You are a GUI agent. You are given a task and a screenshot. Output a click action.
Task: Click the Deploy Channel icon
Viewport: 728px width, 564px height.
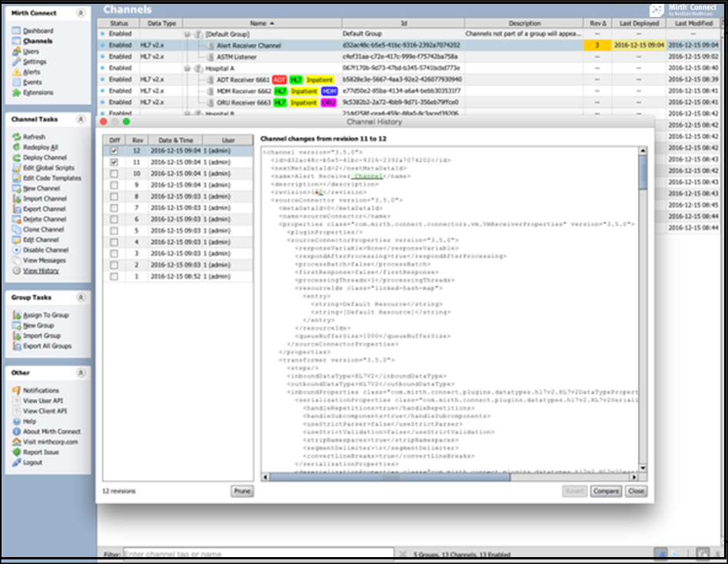coord(16,158)
